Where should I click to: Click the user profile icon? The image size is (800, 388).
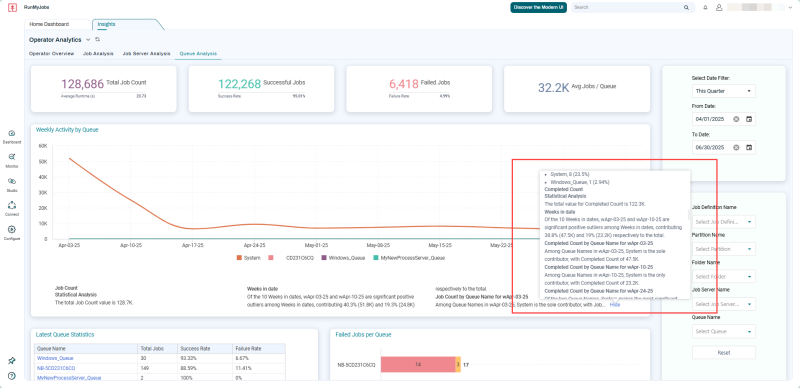[x=719, y=8]
